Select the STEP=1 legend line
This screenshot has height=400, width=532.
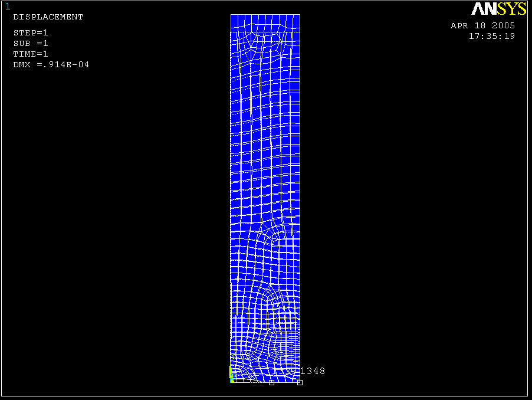pos(31,33)
